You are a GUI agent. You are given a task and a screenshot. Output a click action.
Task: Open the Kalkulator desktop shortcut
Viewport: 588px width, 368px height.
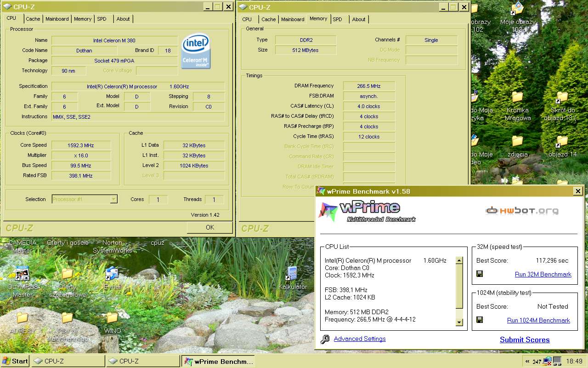coord(293,278)
